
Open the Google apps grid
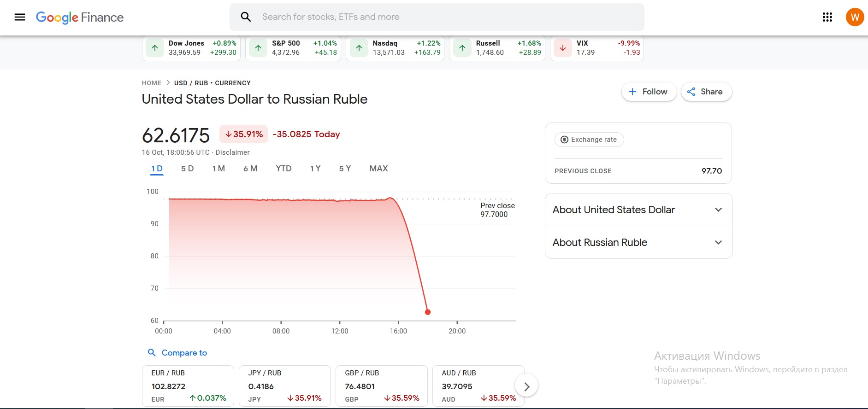coord(827,17)
